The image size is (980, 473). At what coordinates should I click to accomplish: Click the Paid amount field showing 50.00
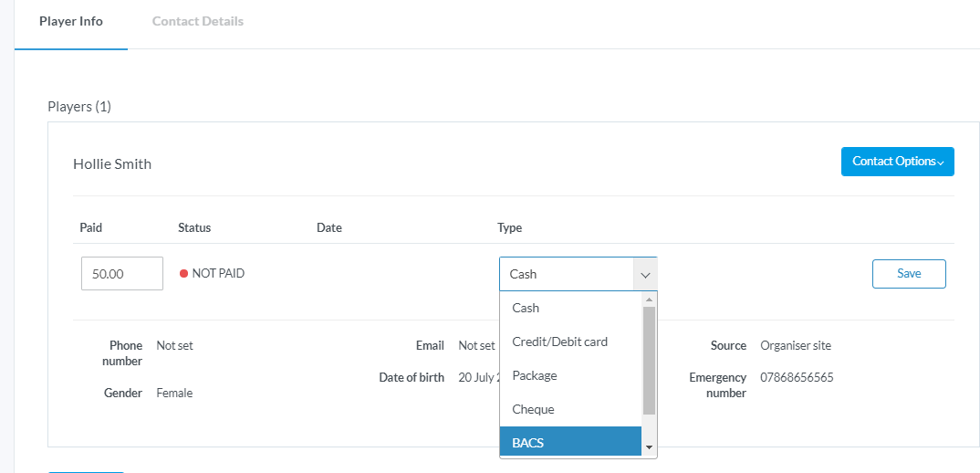122,273
